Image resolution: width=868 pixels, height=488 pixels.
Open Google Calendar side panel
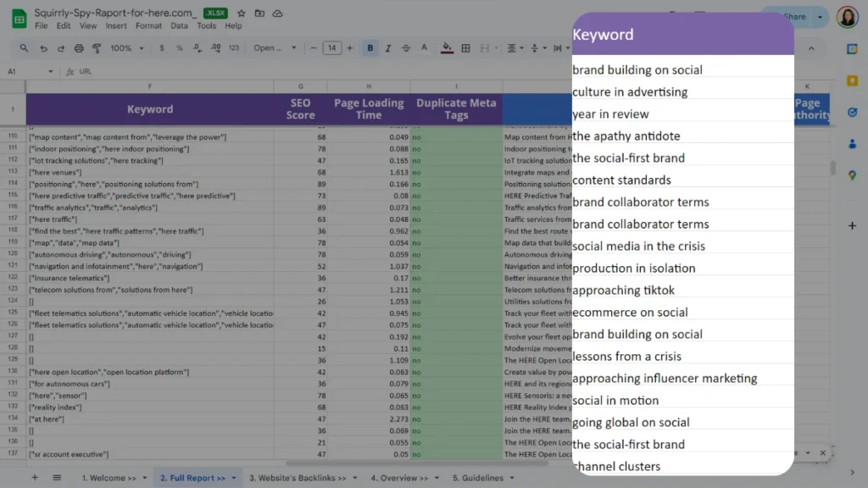pos(852,49)
